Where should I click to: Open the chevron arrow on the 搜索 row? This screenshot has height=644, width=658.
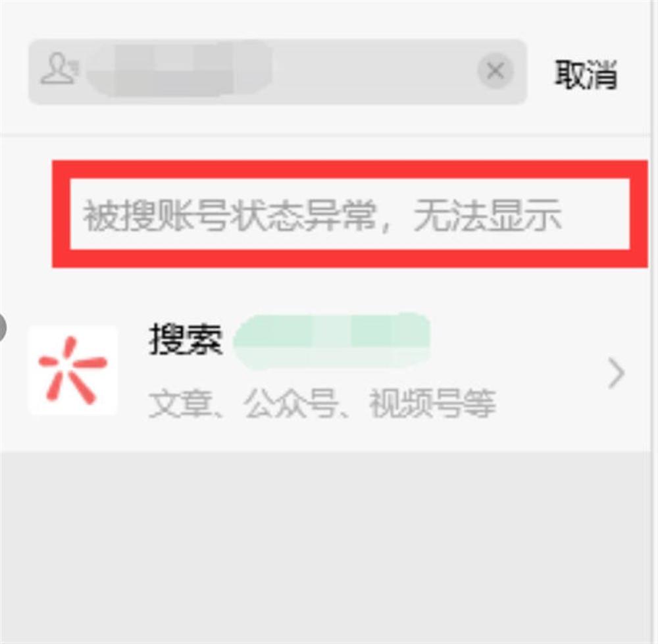616,373
